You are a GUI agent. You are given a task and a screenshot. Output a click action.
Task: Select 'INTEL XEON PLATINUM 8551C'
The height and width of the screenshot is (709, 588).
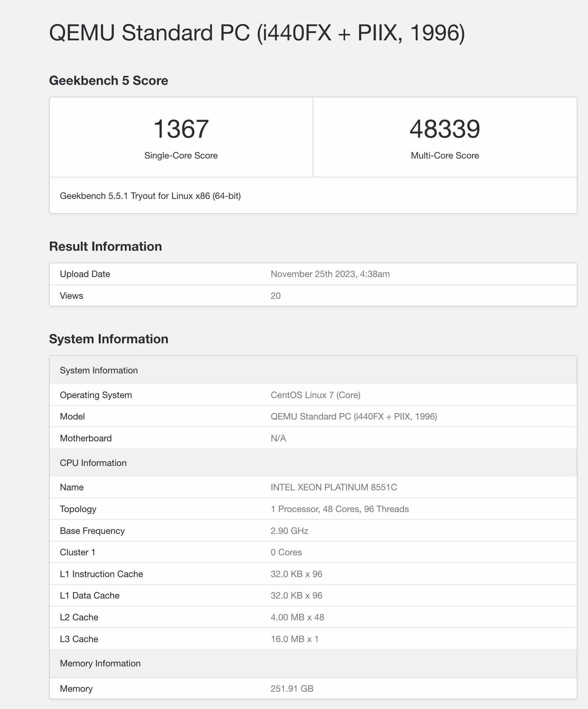coord(334,487)
